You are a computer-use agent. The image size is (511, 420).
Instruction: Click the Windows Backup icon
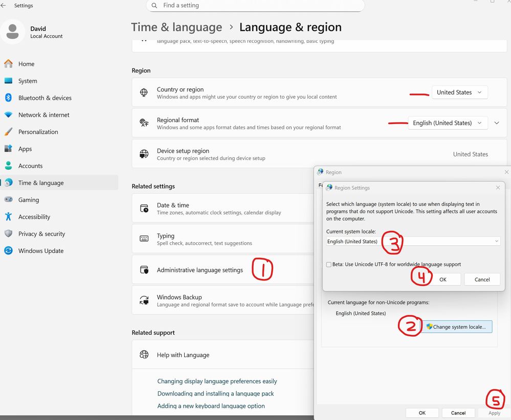point(144,300)
